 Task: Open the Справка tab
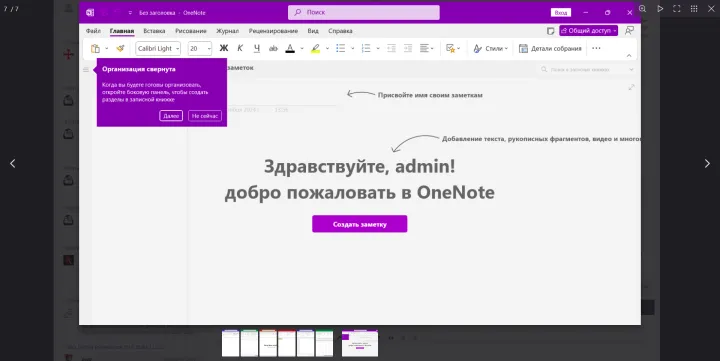(x=340, y=31)
